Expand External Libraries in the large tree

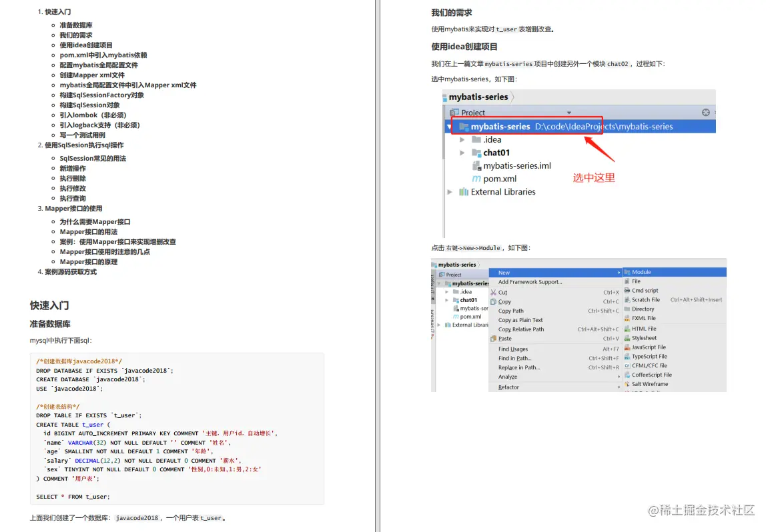click(x=450, y=192)
